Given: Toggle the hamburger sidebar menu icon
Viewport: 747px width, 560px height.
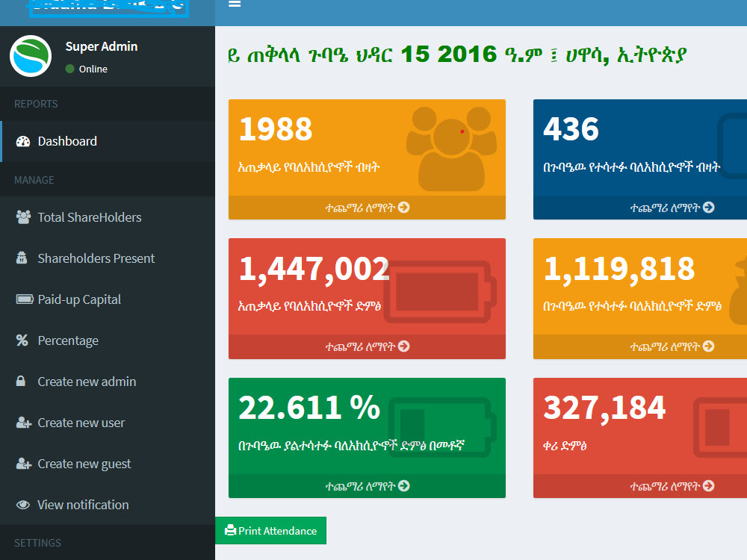Looking at the screenshot, I should click(234, 4).
